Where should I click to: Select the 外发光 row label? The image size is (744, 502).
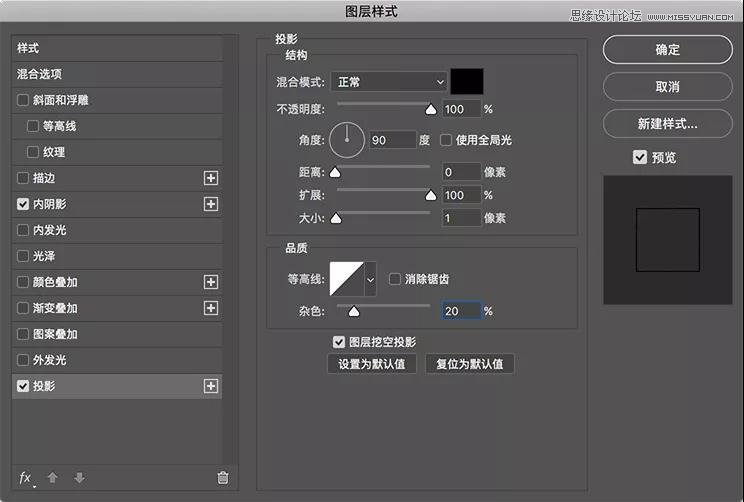(49, 360)
